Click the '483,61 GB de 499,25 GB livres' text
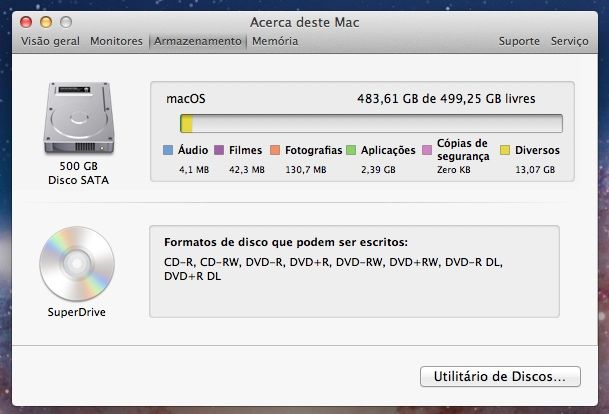 (446, 99)
